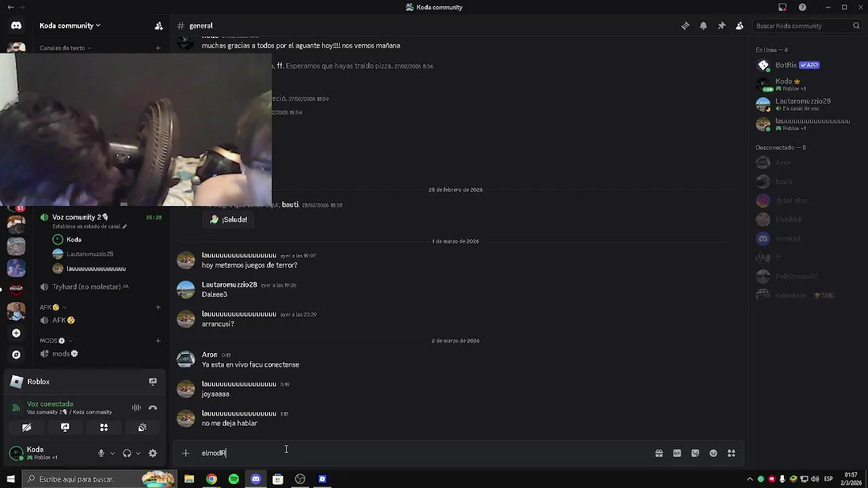Click the webcam video overlay thumbnail
This screenshot has height=488, width=868.
click(136, 129)
